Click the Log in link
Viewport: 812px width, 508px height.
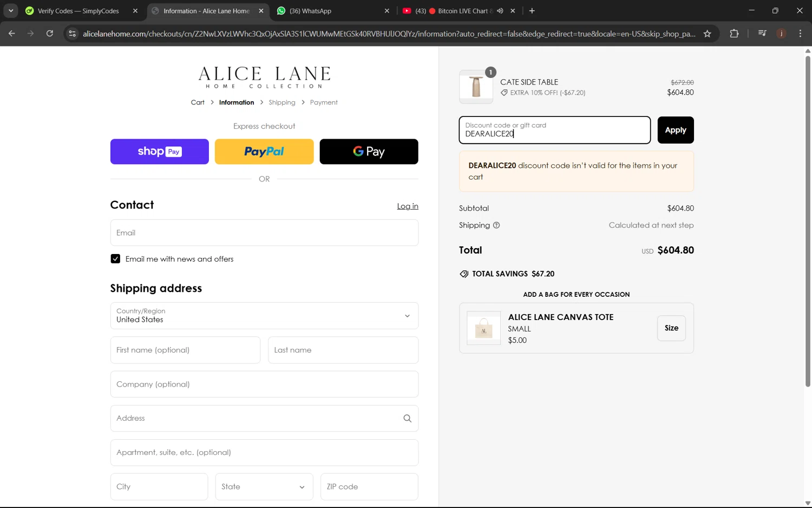click(408, 206)
